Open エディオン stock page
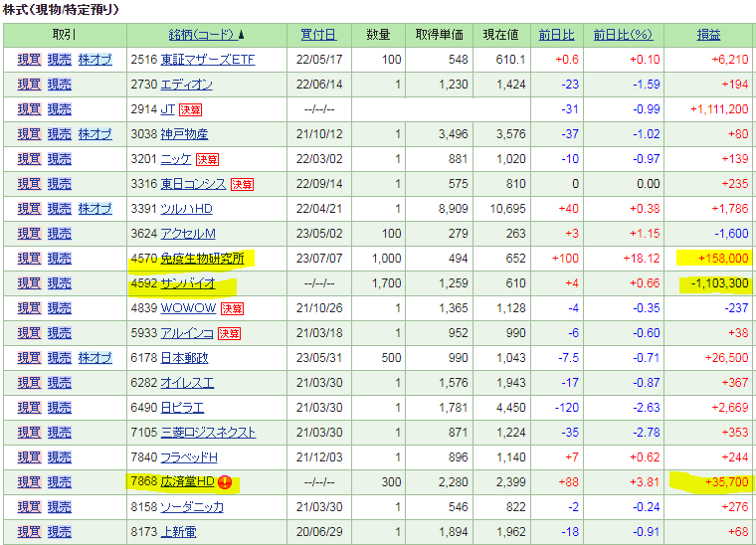 coord(187,85)
